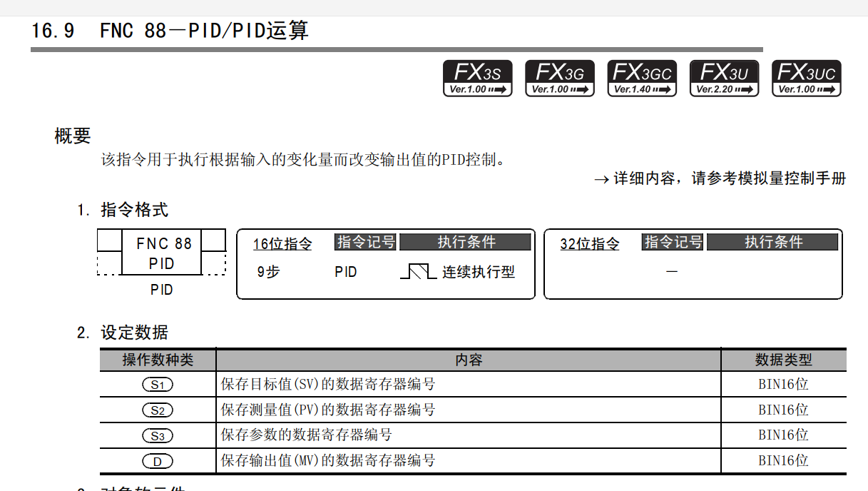Image resolution: width=868 pixels, height=491 pixels.
Task: Click the 保存目标值(SV) description cell
Action: [328, 385]
